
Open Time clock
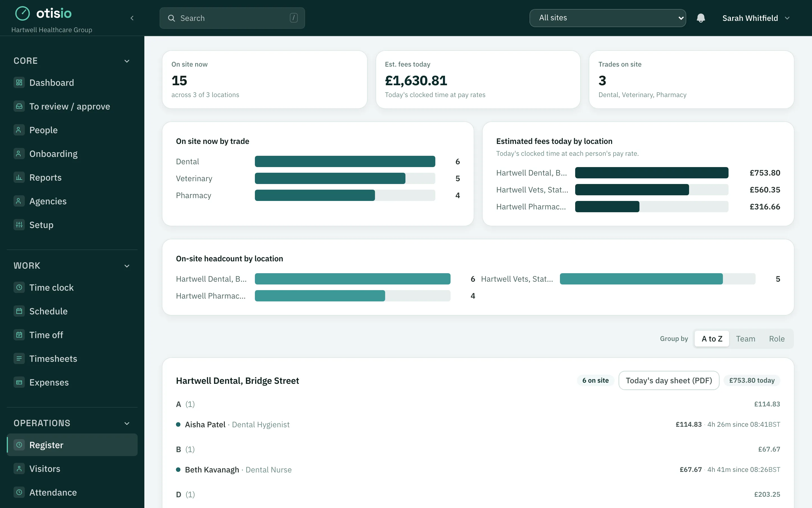tap(72, 288)
